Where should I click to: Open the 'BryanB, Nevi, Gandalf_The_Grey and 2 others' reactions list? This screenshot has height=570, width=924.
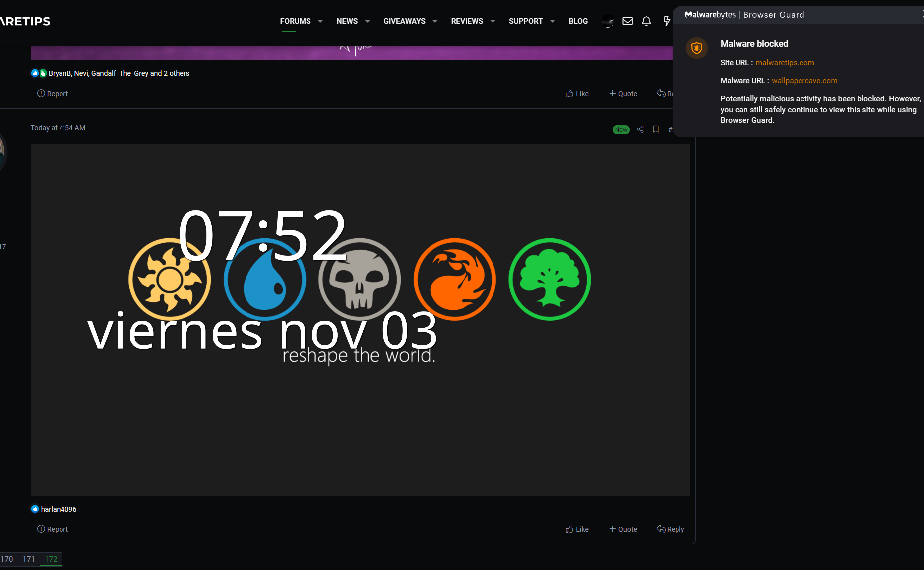click(x=119, y=73)
